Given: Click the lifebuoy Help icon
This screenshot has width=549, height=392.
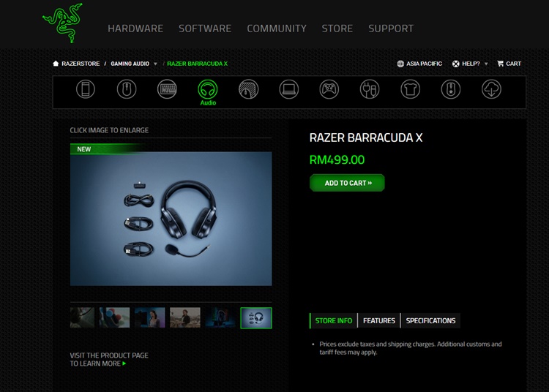Looking at the screenshot, I should 455,64.
